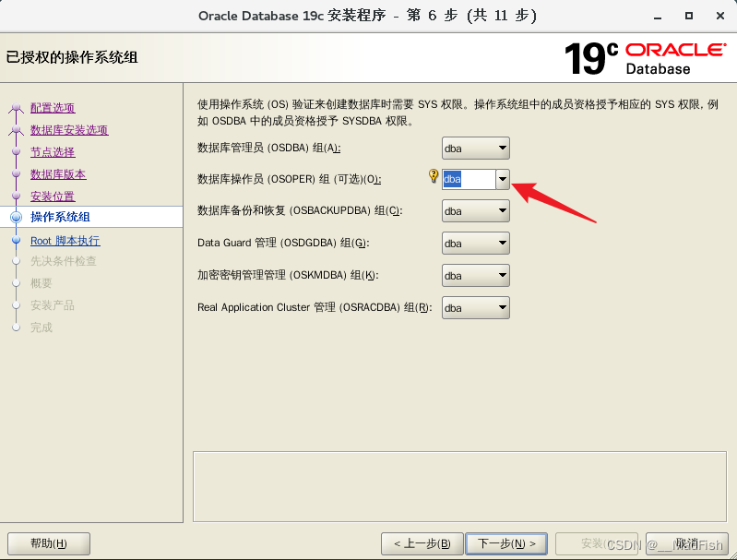This screenshot has height=560, width=737.
Task: Go to the 安装位置 step
Action: tap(53, 197)
